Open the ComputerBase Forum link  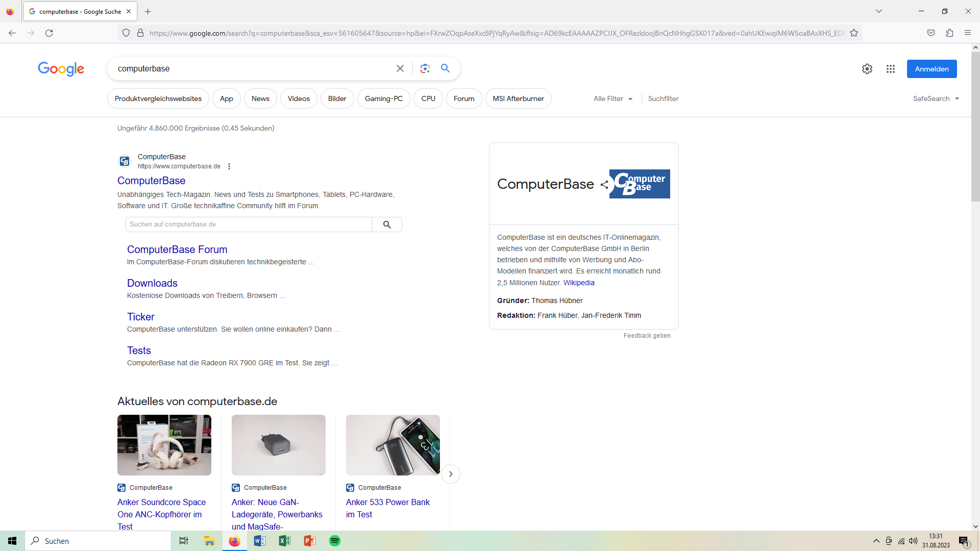177,249
